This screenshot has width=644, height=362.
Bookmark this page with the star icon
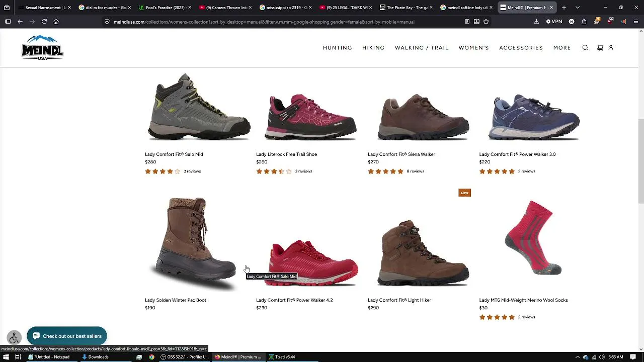[x=486, y=22]
